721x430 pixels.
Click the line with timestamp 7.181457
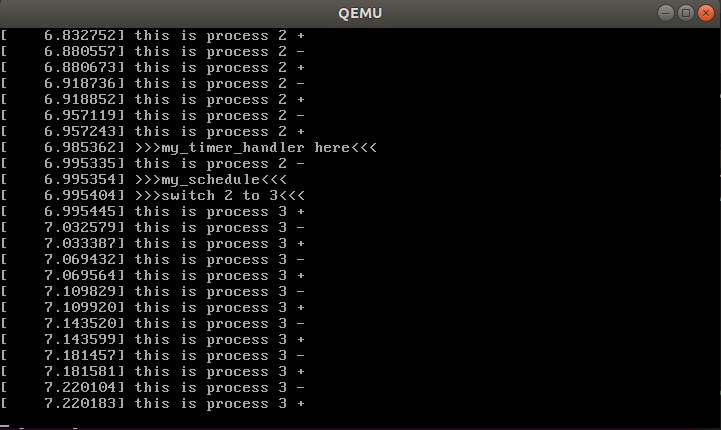pyautogui.click(x=152, y=355)
